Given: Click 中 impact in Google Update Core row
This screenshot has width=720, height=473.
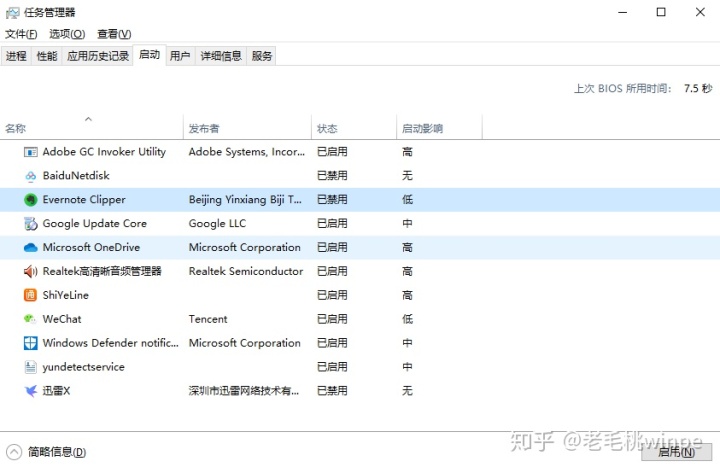Looking at the screenshot, I should 407,224.
